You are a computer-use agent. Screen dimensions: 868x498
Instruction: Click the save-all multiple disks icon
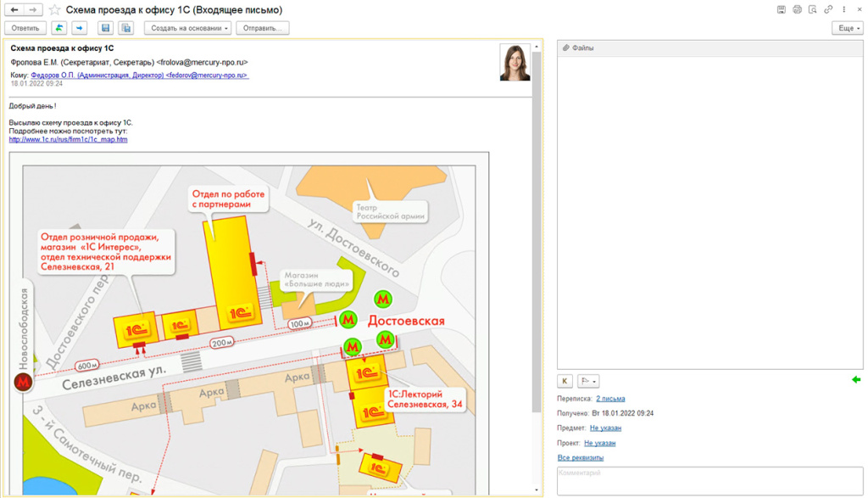tap(125, 28)
